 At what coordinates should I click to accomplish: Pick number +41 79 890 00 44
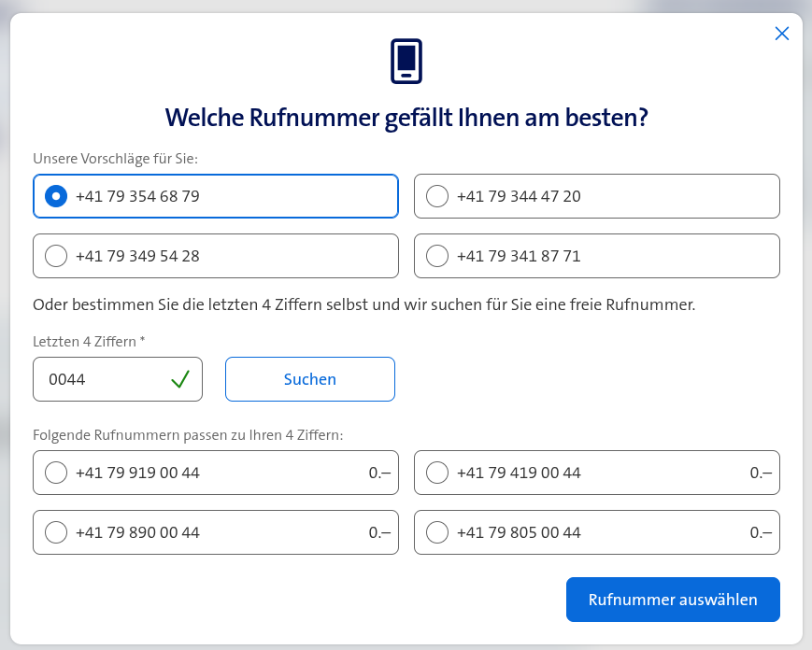(56, 532)
